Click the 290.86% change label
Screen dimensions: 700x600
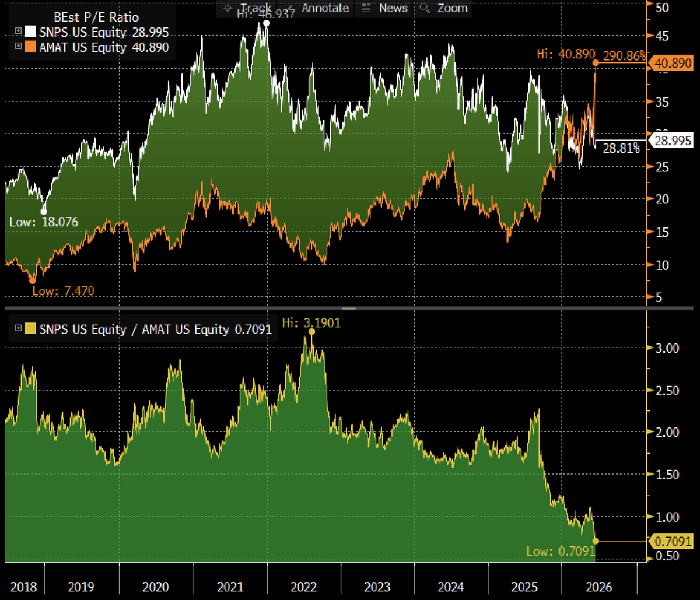[x=624, y=56]
